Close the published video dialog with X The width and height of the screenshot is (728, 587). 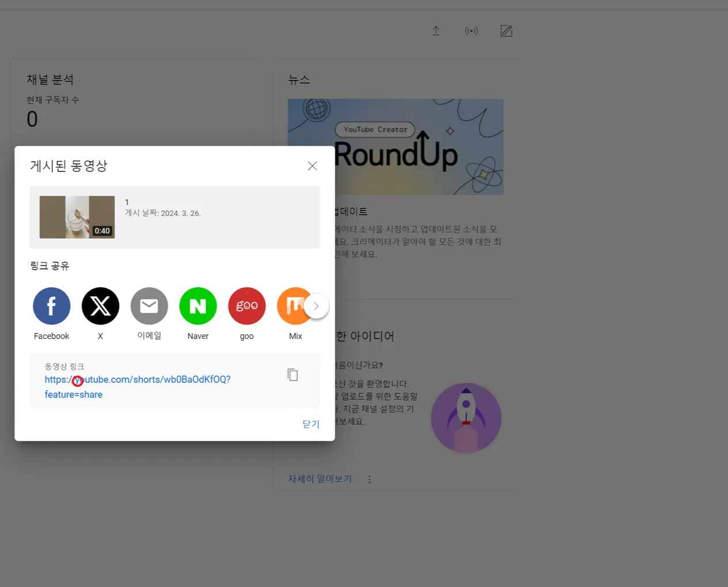(312, 166)
